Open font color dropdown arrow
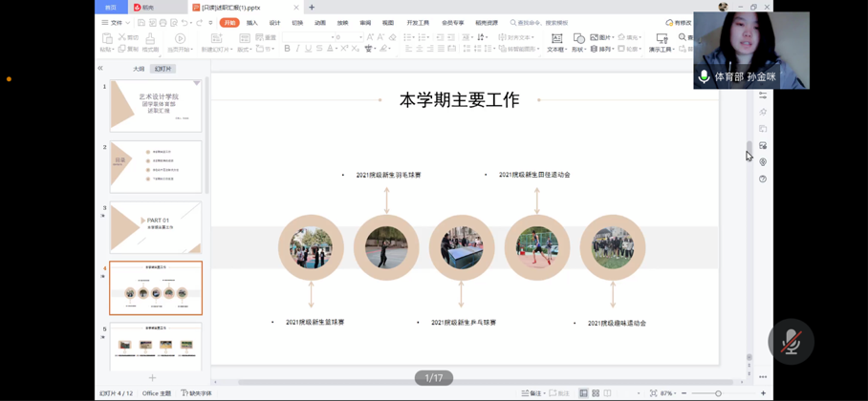Image resolution: width=868 pixels, height=401 pixels. tap(336, 49)
